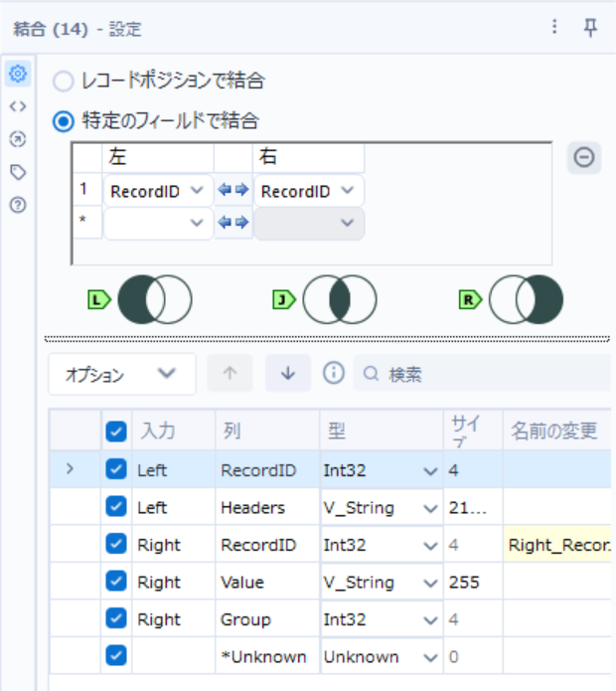The image size is (616, 691).
Task: Select join by specific fields radio
Action: (x=64, y=121)
